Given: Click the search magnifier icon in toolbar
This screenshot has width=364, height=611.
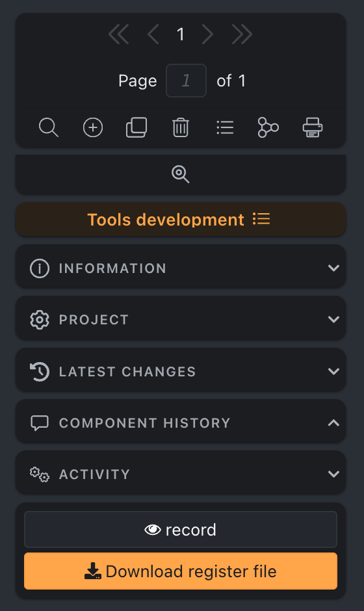Looking at the screenshot, I should pyautogui.click(x=49, y=127).
